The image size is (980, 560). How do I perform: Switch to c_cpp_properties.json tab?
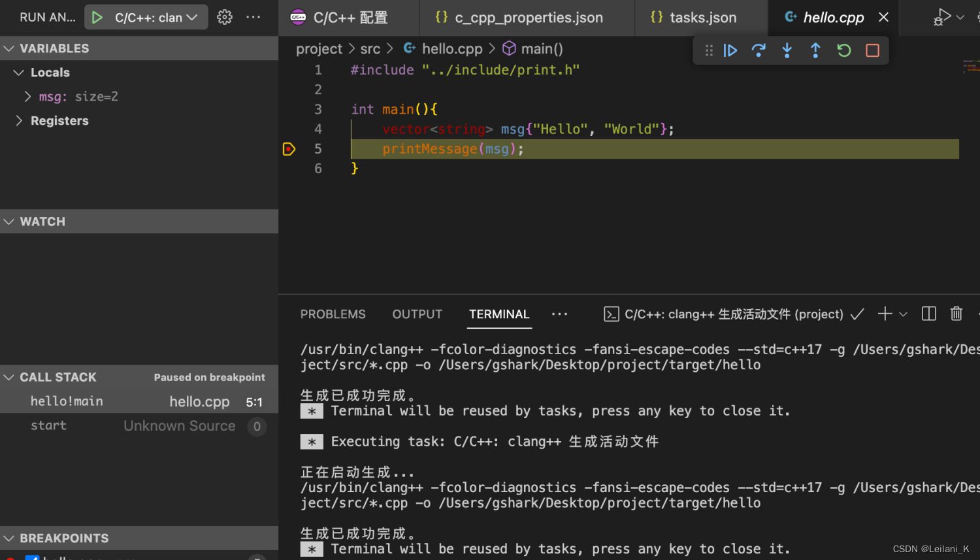[527, 18]
